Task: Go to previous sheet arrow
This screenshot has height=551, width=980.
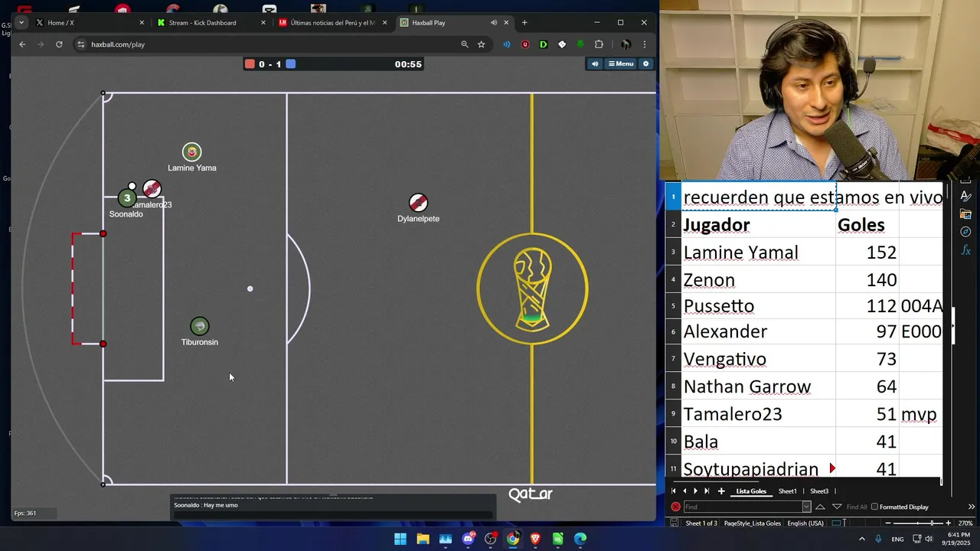Action: [684, 491]
